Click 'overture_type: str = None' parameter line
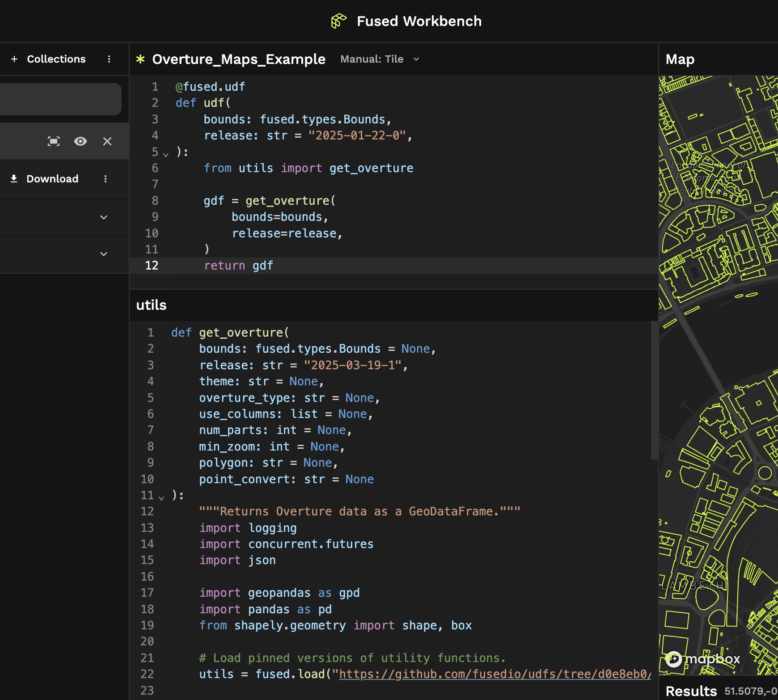 click(x=289, y=398)
